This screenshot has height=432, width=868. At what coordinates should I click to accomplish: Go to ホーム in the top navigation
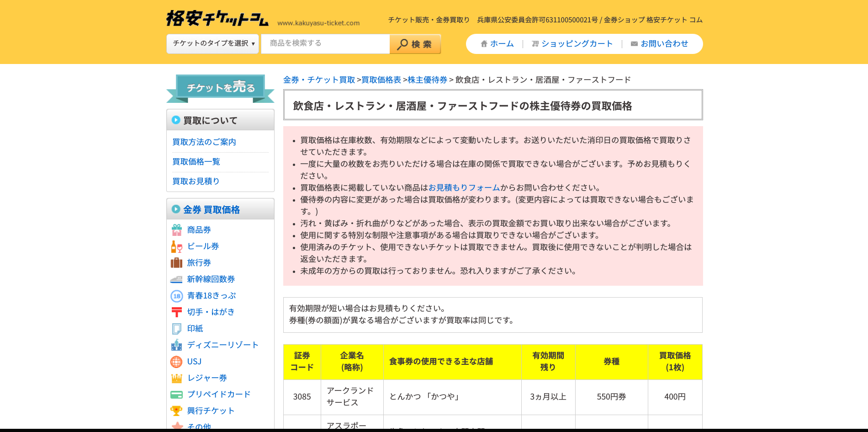pyautogui.click(x=497, y=44)
